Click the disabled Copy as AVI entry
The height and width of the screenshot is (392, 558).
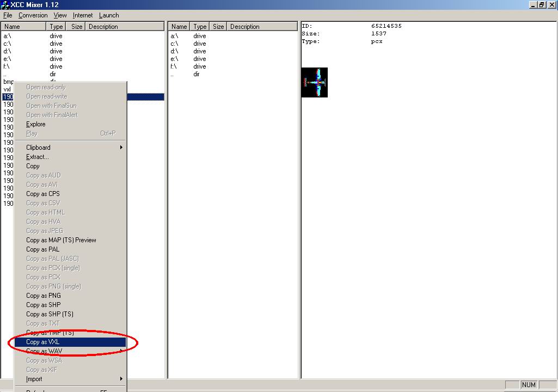click(70, 185)
